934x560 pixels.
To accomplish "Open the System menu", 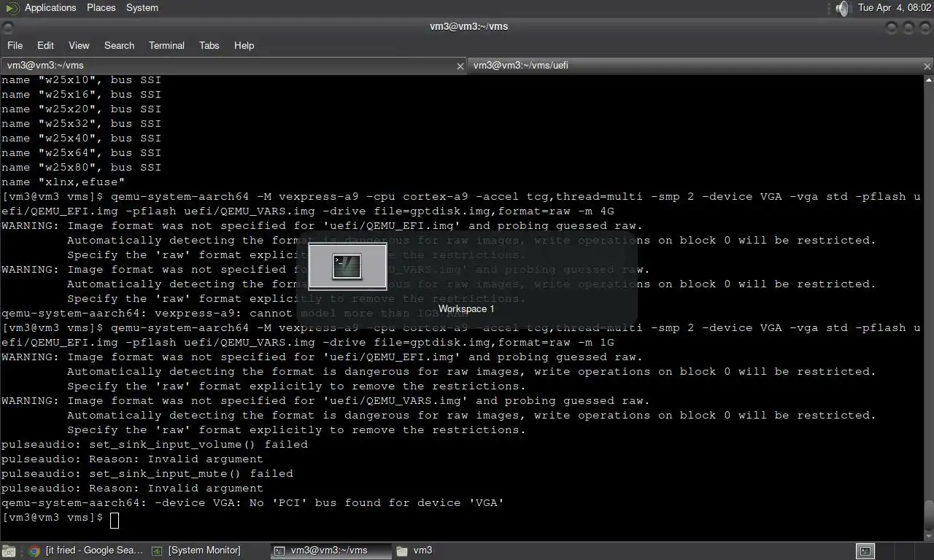I will (142, 8).
